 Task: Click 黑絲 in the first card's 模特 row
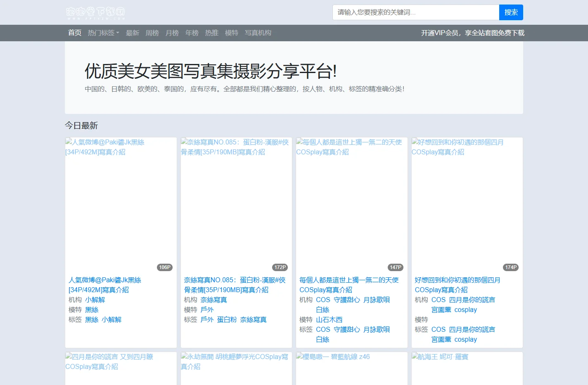tap(92, 310)
